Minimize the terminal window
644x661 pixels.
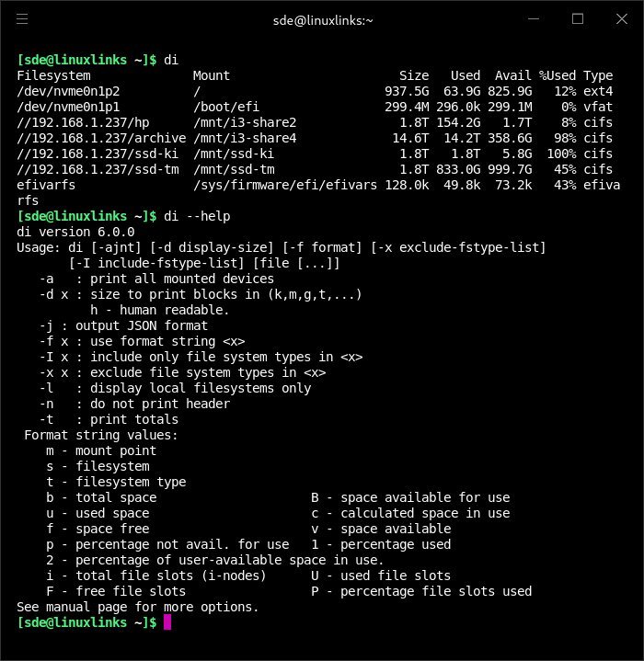pos(535,18)
